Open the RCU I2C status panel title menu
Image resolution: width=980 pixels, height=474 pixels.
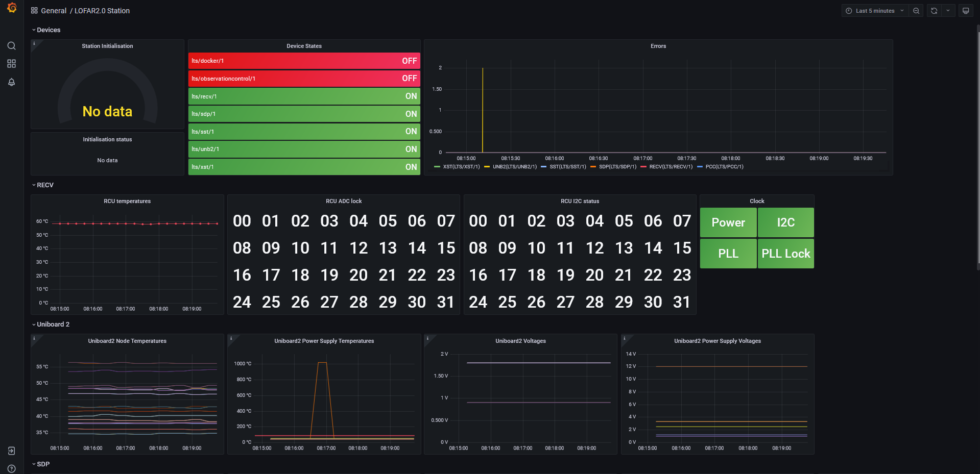click(580, 201)
